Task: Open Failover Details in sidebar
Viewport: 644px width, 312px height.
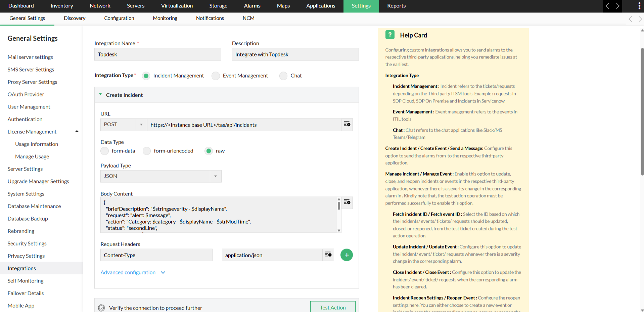Action: coord(26,293)
